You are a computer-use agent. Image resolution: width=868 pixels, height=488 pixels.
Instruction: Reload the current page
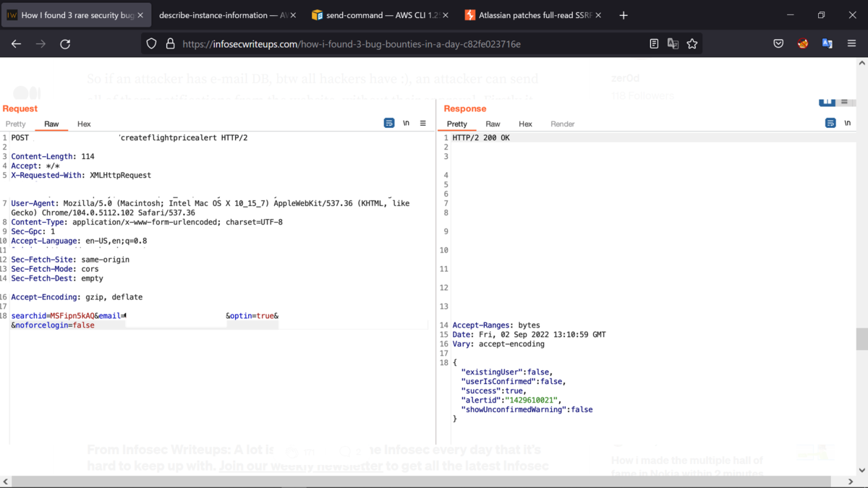(x=65, y=43)
